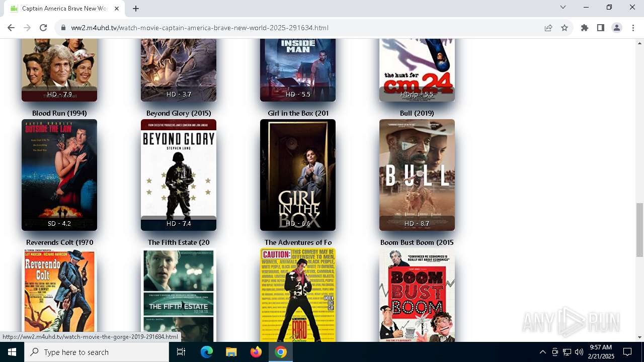The image size is (644, 362).
Task: Click the poster rated HD - 3.7
Action: coord(179,70)
